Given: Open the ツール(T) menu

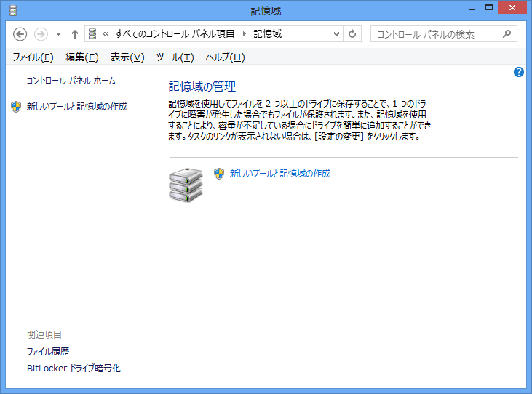Looking at the screenshot, I should 175,57.
